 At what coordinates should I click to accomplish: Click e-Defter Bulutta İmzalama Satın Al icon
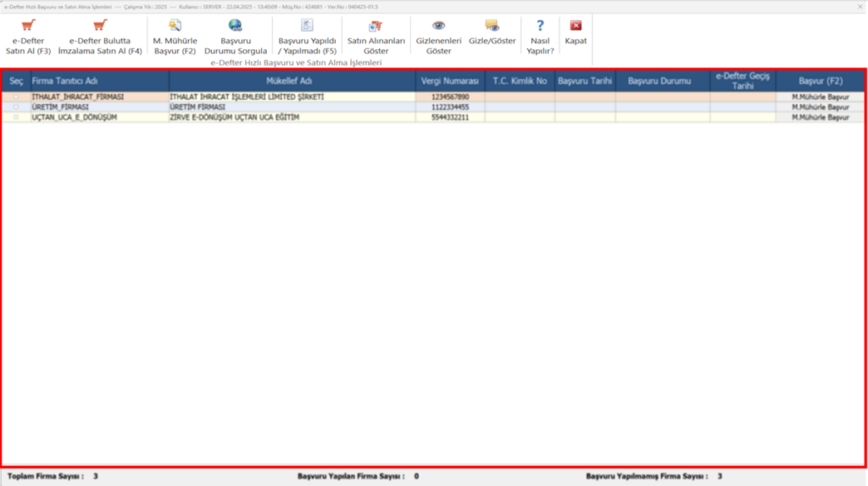click(x=100, y=25)
